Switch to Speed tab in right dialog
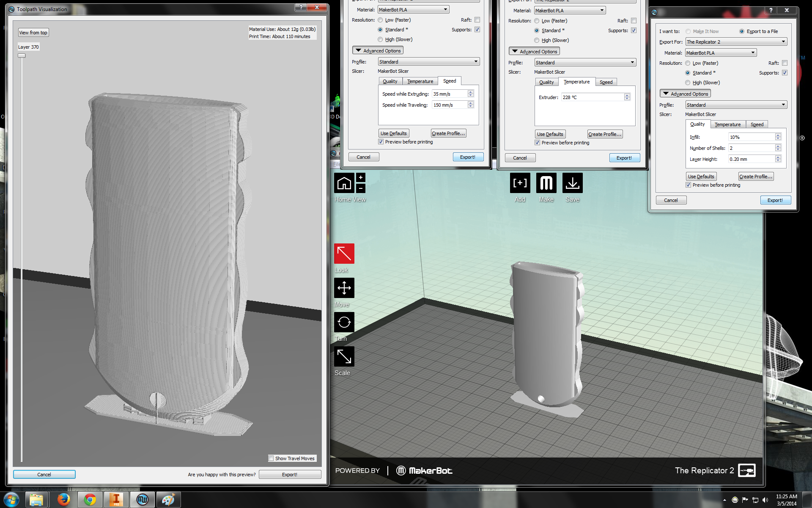The image size is (812, 508). tap(757, 124)
